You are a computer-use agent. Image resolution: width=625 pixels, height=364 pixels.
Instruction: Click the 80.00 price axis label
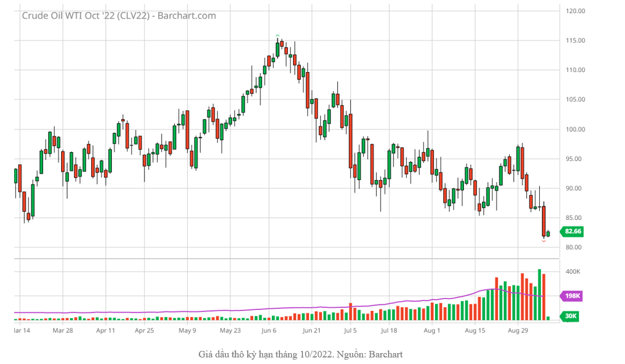pos(574,247)
